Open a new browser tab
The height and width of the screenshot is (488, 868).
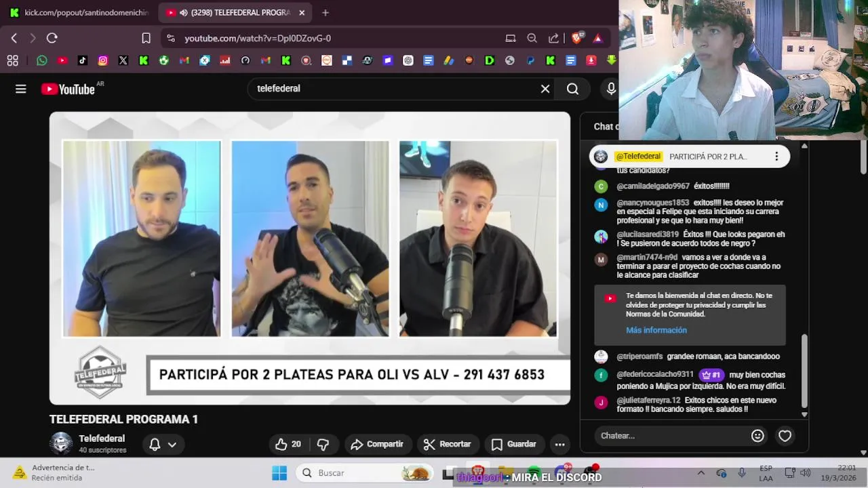325,13
